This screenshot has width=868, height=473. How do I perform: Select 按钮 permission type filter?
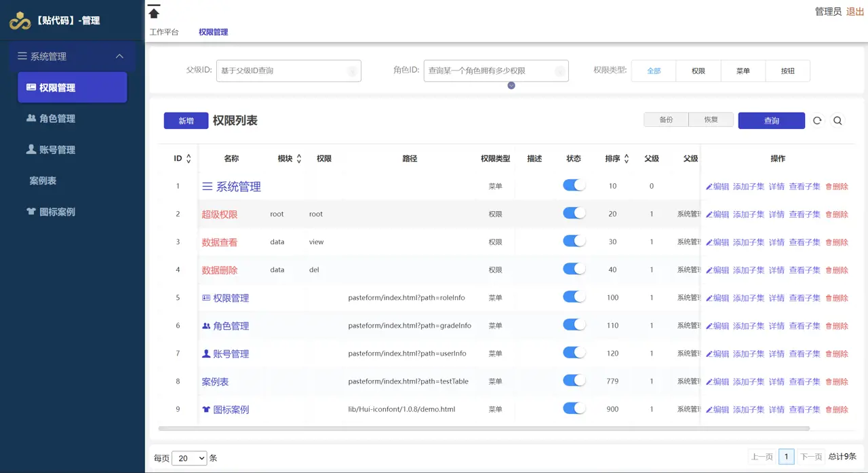(787, 71)
